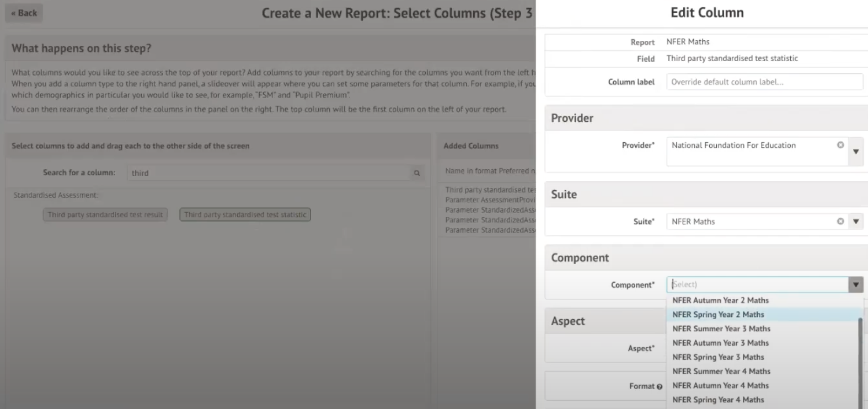Click the search magnifier icon
Viewport: 868px width, 409px height.
[417, 173]
